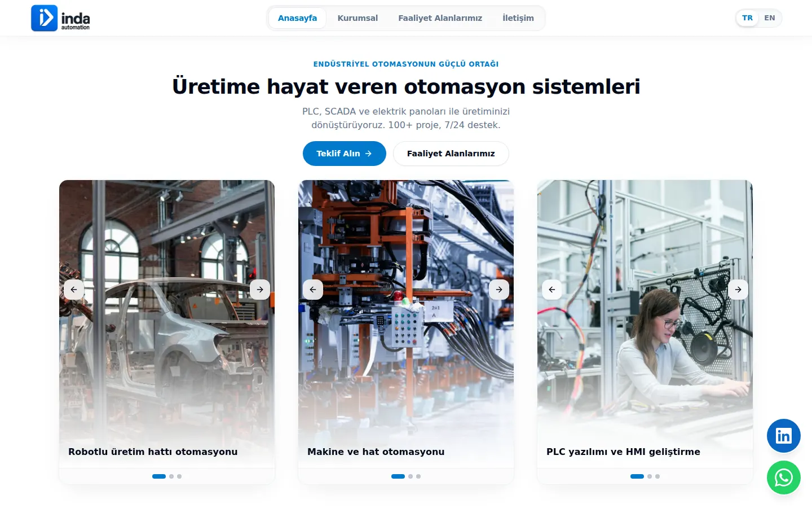Click the Robotlu üretim hattı otomasyonu caption
Screen dimensions: 812x508
[153, 452]
